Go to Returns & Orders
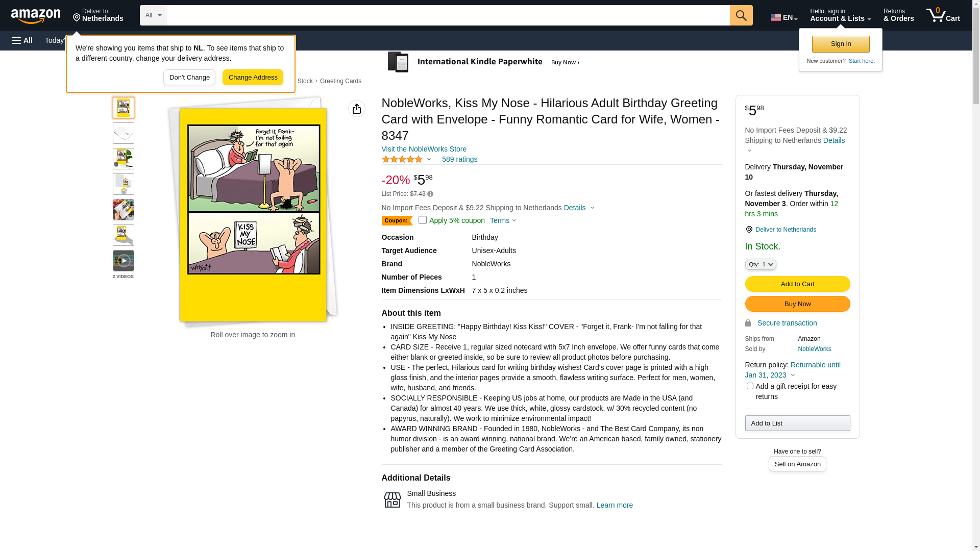The width and height of the screenshot is (980, 551). 898,15
